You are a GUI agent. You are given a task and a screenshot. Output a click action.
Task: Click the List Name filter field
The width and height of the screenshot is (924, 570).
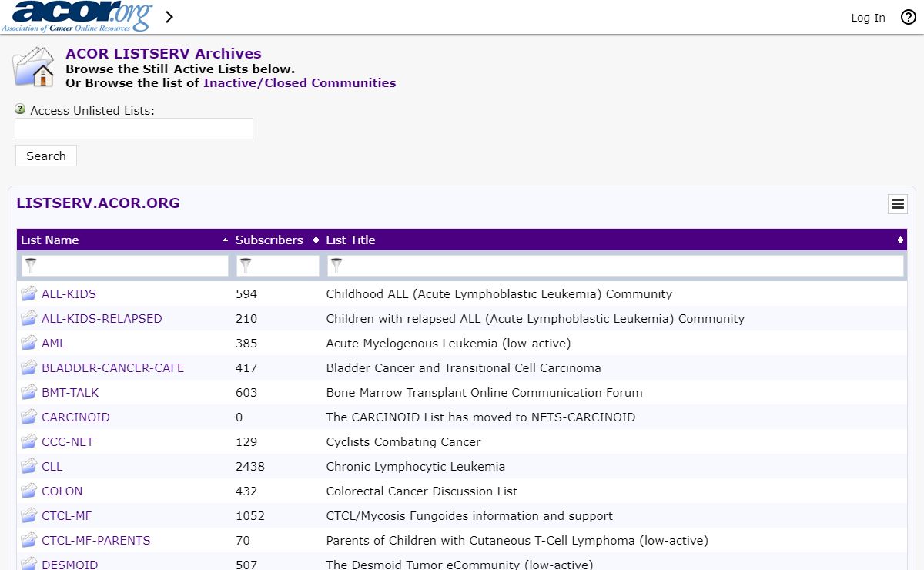[125, 266]
